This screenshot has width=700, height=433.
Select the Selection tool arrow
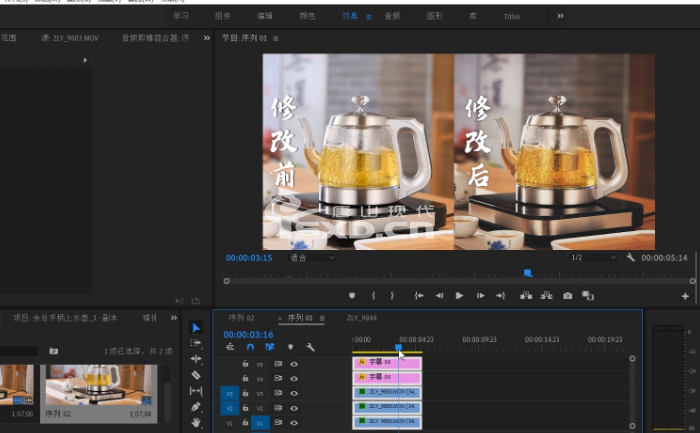[x=196, y=328]
